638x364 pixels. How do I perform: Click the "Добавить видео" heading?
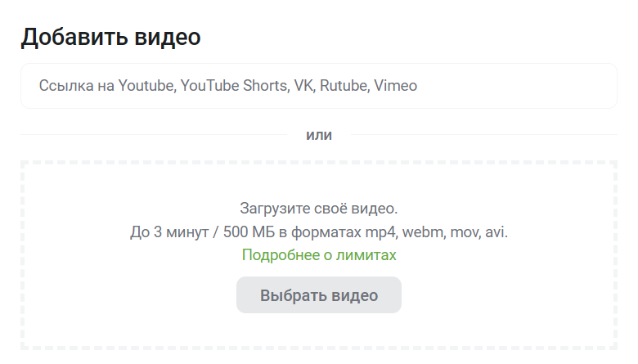[x=110, y=37]
